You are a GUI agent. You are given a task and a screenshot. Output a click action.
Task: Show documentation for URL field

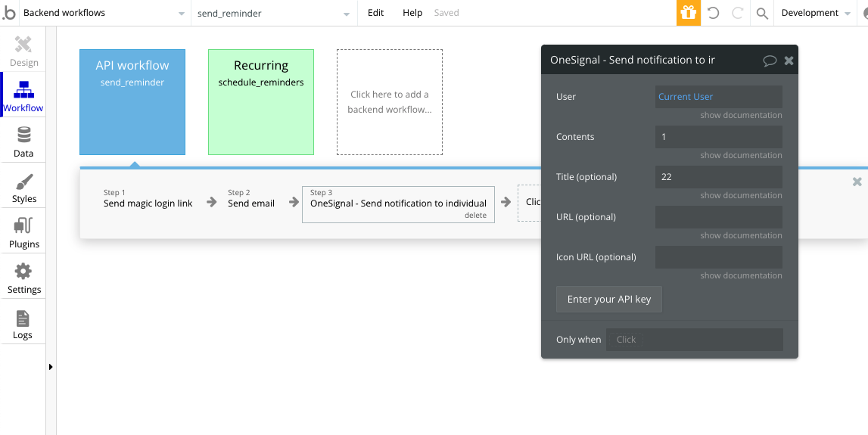(x=741, y=235)
